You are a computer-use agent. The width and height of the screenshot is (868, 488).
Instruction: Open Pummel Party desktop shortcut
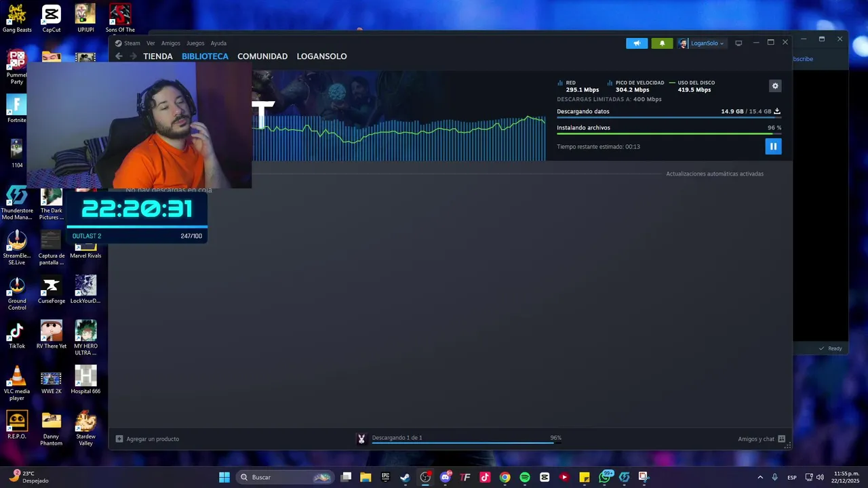click(x=17, y=67)
